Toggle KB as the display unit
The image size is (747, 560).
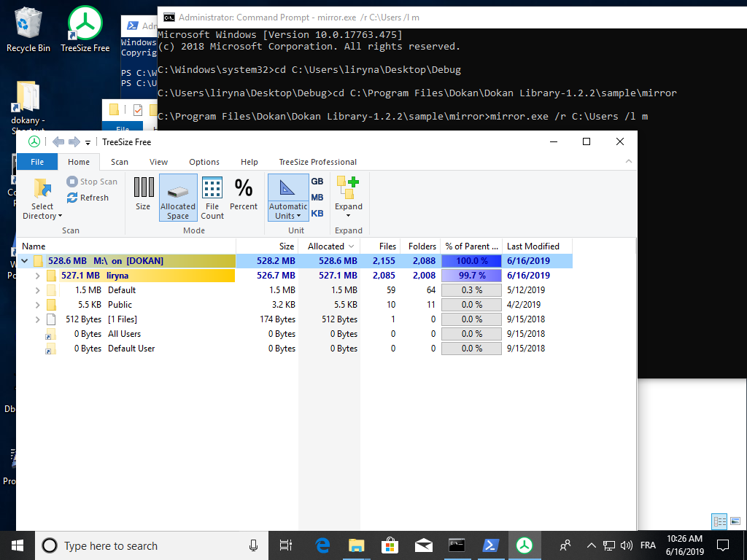[x=317, y=213]
